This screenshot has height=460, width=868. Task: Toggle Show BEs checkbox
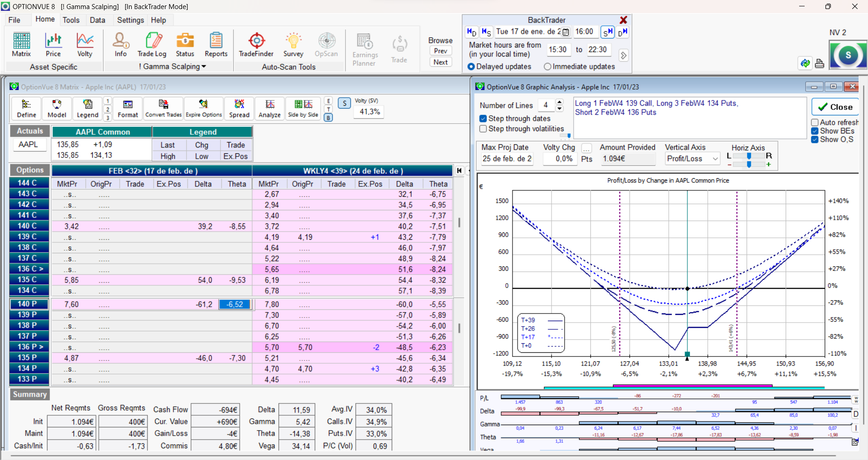(815, 131)
